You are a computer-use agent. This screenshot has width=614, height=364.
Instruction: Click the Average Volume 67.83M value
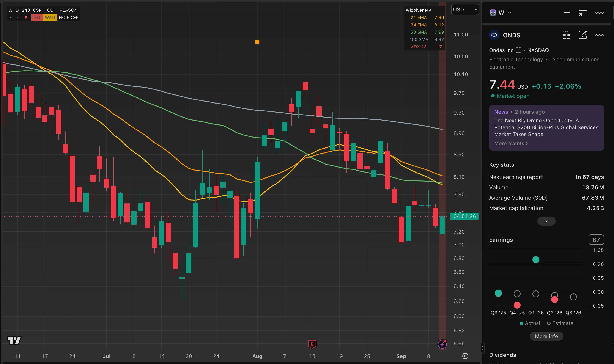pyautogui.click(x=593, y=198)
